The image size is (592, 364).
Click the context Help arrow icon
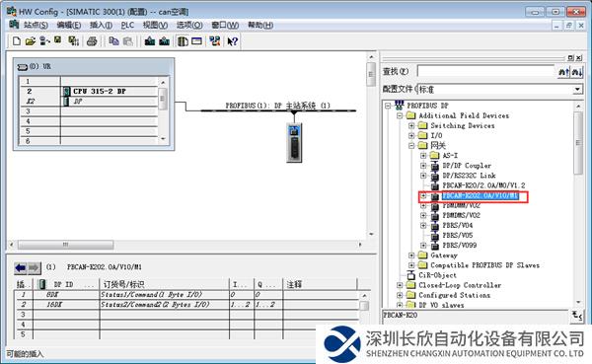point(233,41)
